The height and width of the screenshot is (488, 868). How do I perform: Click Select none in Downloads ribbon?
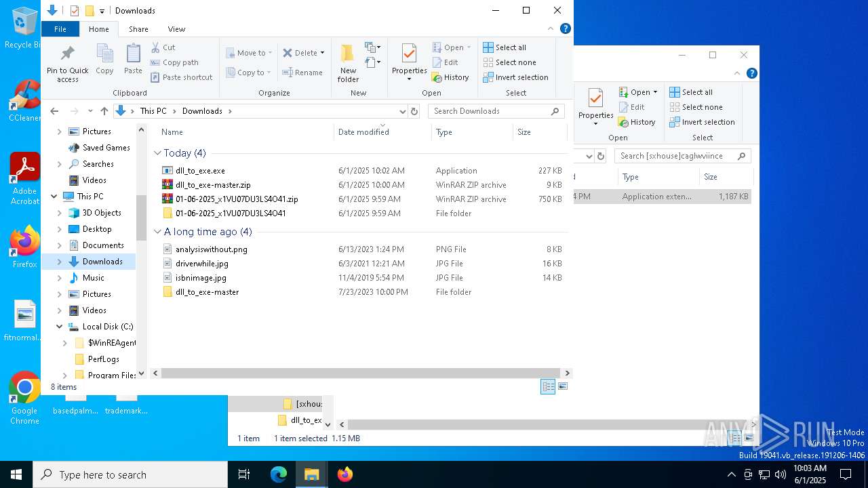[x=509, y=62]
